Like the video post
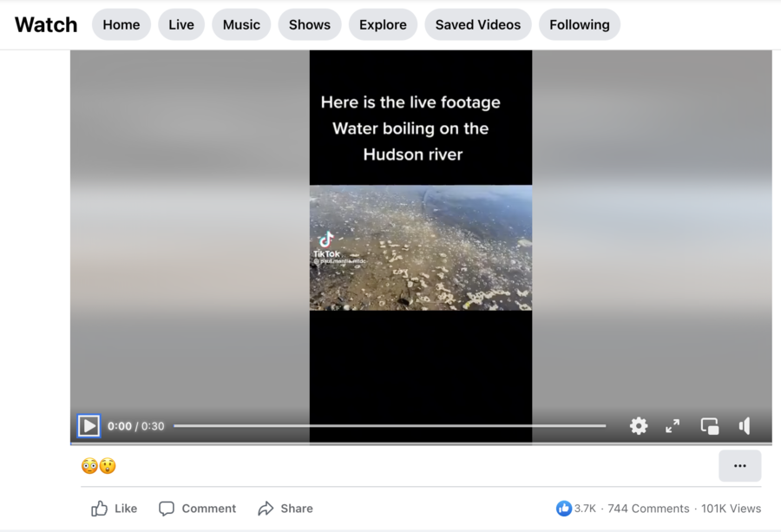 [115, 509]
